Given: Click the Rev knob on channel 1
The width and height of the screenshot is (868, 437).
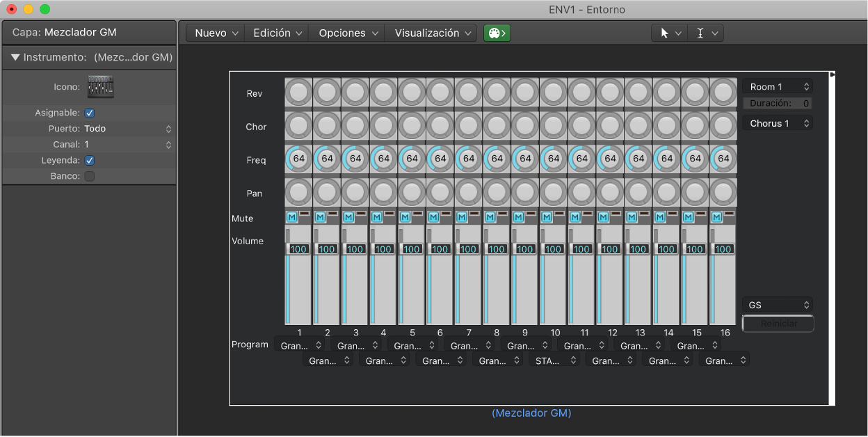Looking at the screenshot, I should point(298,93).
